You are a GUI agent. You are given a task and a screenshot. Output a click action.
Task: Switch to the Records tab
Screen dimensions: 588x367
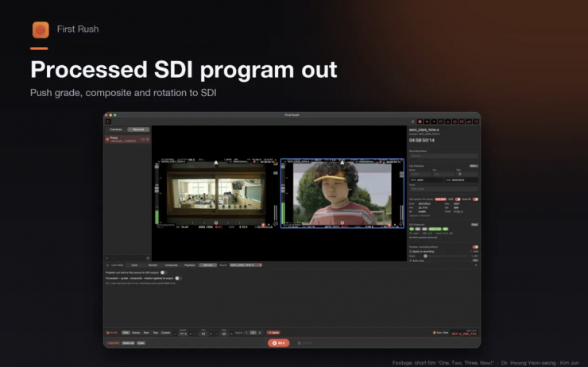tap(138, 129)
